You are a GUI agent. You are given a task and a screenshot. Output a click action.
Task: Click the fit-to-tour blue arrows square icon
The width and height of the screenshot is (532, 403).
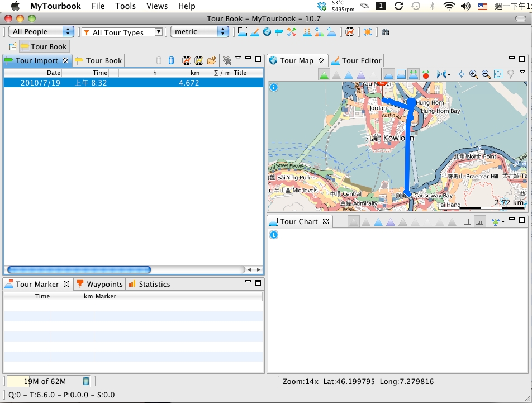pos(498,74)
